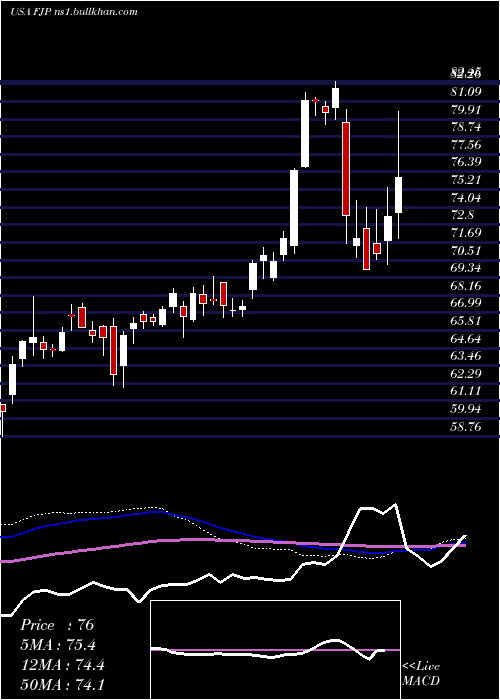Select the 72.8 price axis label
This screenshot has height=700, width=500.
[462, 215]
